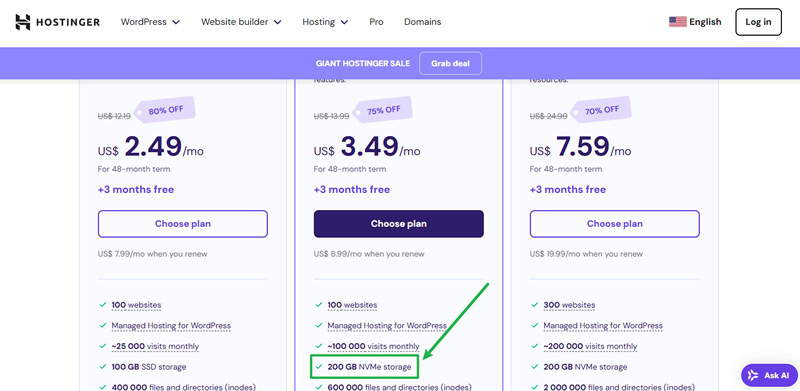This screenshot has width=800, height=391.
Task: Click the 75% OFF discount tag
Action: click(382, 110)
